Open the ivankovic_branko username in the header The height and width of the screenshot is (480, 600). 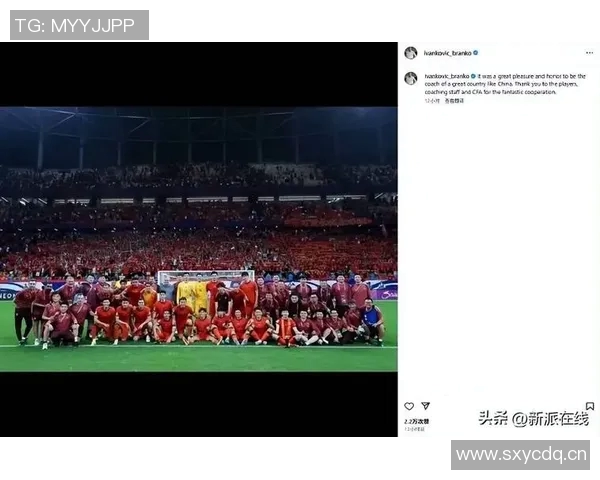[448, 53]
